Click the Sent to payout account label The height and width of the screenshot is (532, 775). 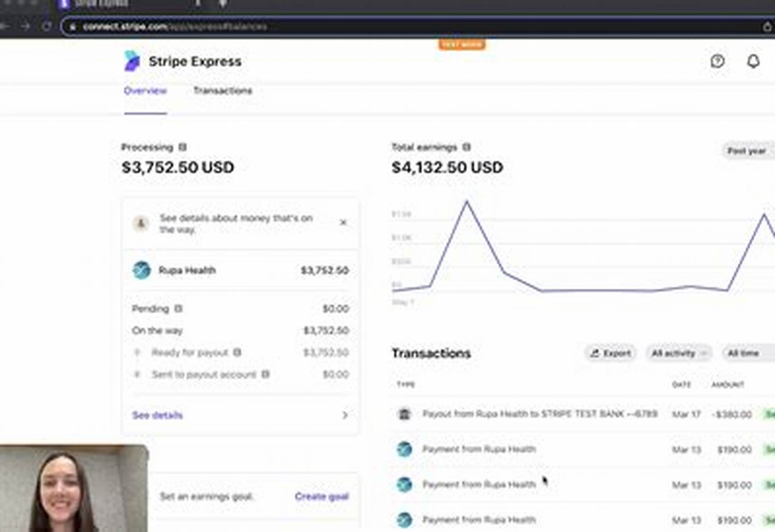pos(204,374)
